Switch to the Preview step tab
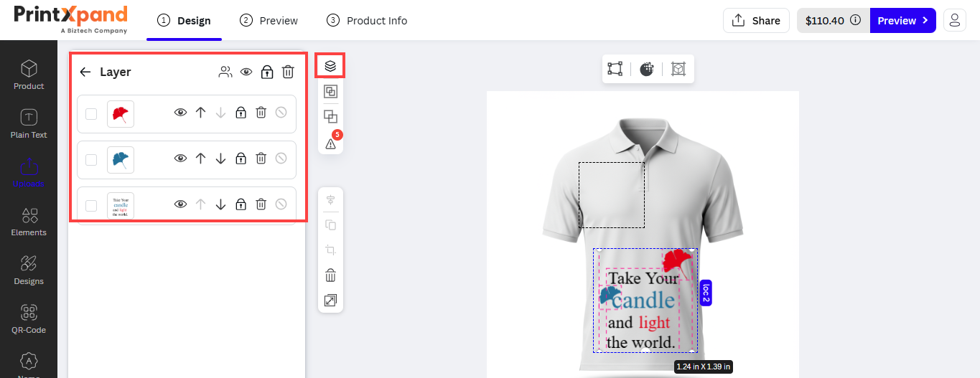Viewport: 980px width, 378px height. (269, 21)
